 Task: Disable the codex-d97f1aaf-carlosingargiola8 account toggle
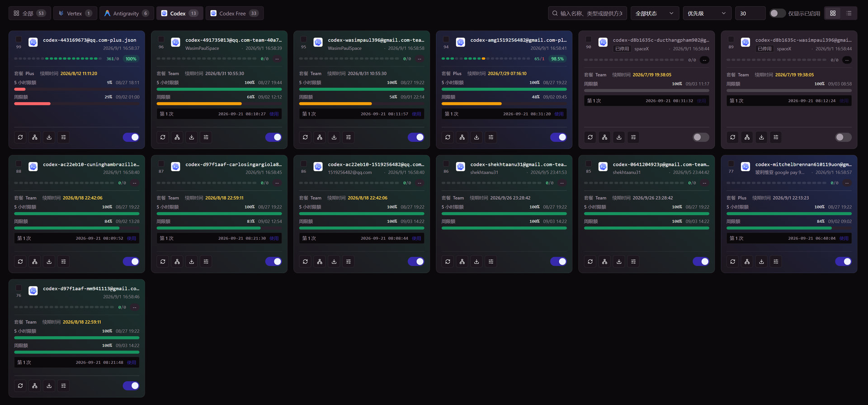pos(274,262)
